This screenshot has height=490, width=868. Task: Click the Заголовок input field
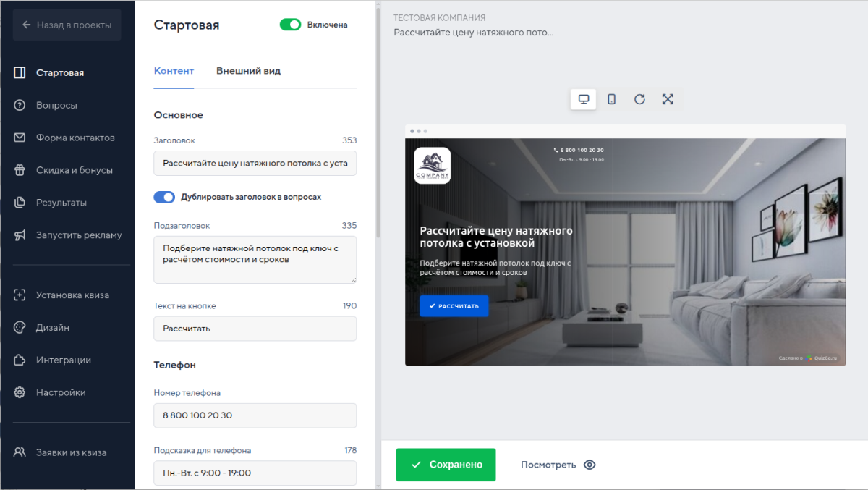point(255,163)
